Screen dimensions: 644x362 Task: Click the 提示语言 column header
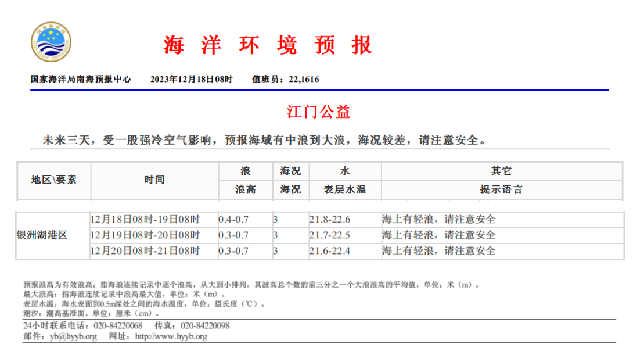[501, 189]
